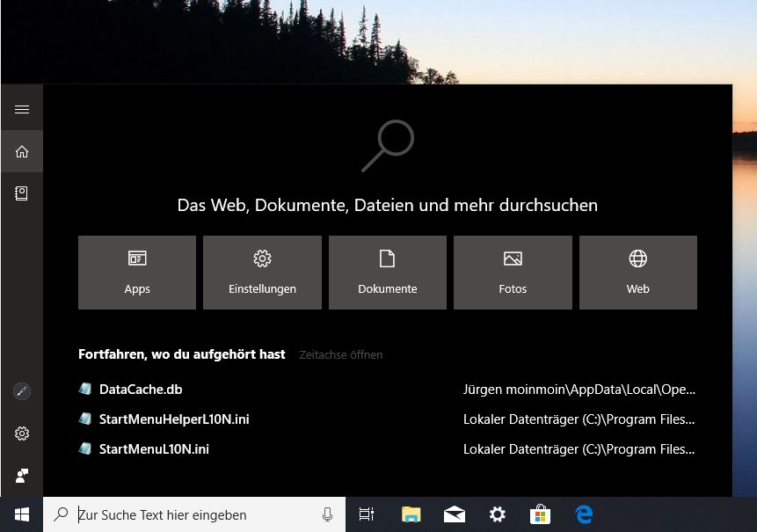Click the magnifier icon in taskbar search box
757x532 pixels.
[61, 514]
